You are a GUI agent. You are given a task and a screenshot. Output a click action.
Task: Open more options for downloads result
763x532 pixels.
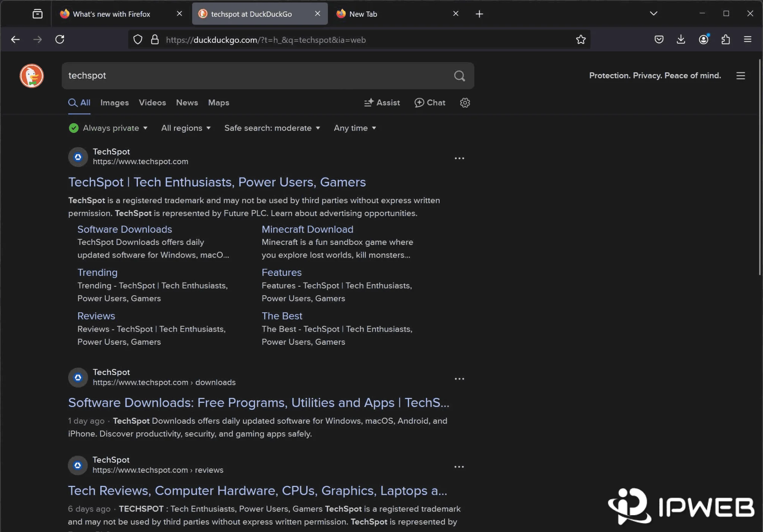[459, 379]
